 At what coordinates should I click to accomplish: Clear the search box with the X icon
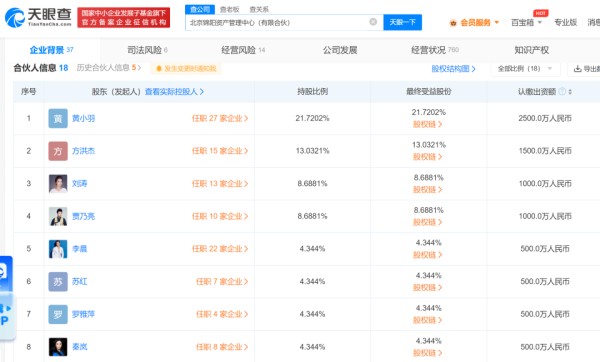(x=373, y=22)
